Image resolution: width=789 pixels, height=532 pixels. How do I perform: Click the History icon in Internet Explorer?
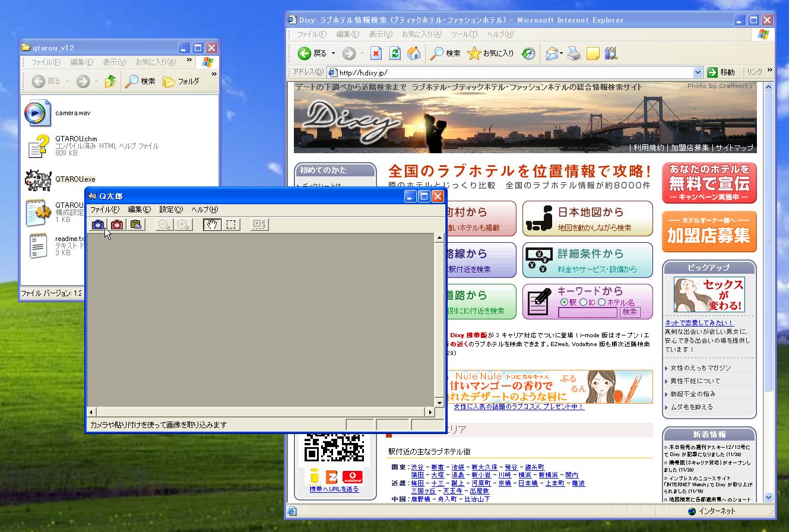tap(528, 53)
